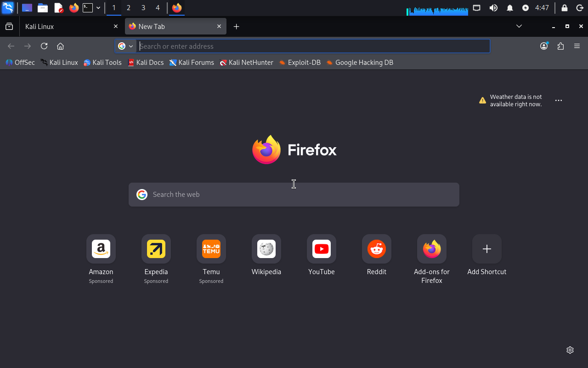Open the weather widget three-dot menu
The width and height of the screenshot is (588, 368).
559,100
